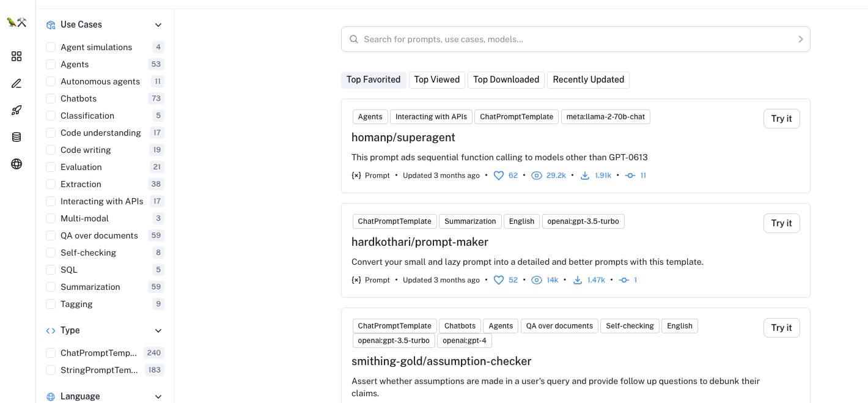This screenshot has height=403, width=868.
Task: Open the database datasets icon in sidebar
Action: point(17,137)
